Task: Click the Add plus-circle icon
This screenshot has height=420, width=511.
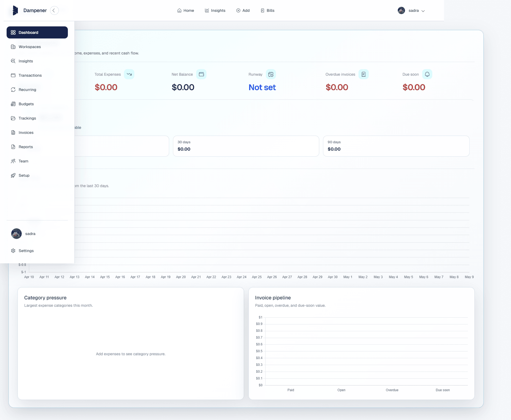Action: coord(238,10)
